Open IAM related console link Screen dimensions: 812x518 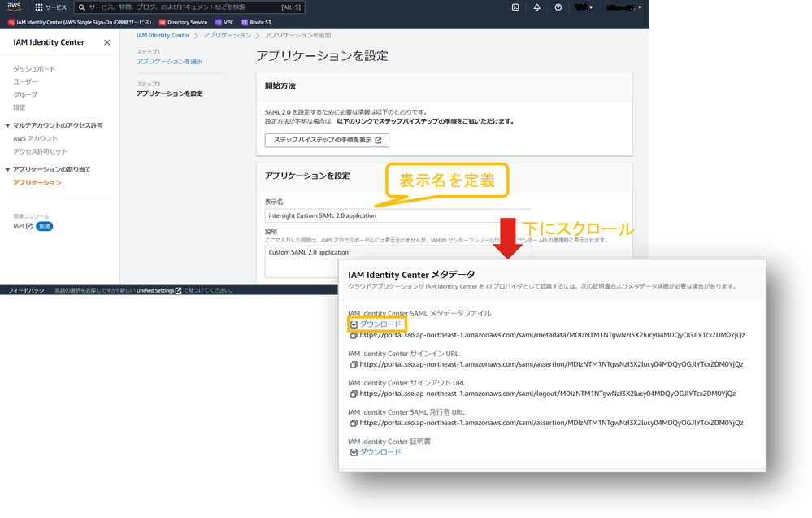tap(23, 226)
